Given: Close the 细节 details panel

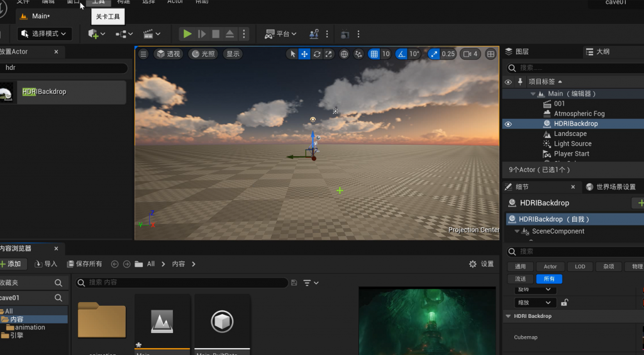Looking at the screenshot, I should point(573,187).
